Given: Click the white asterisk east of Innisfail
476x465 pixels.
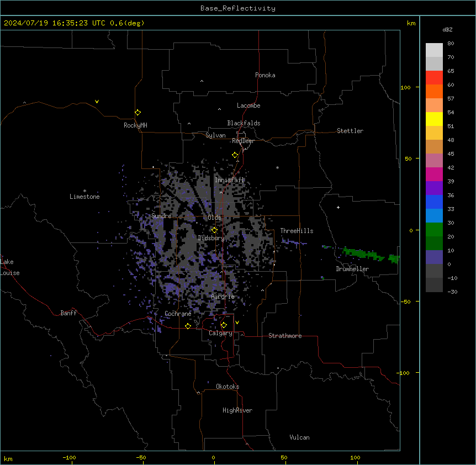Looking at the screenshot, I should 277,167.
